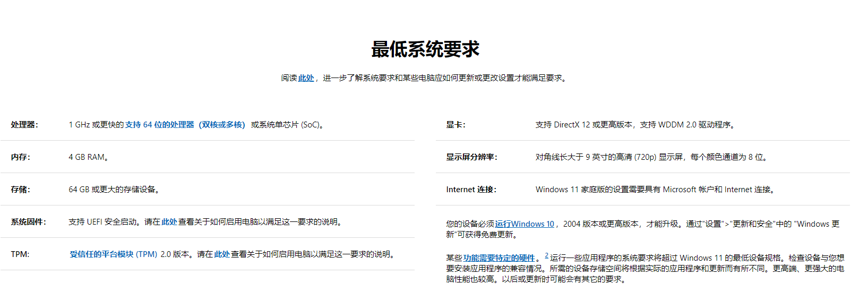Open the 支持 64 位的处理器 (双核或多核) link
Screen dimensions: 868x300
(x=185, y=125)
